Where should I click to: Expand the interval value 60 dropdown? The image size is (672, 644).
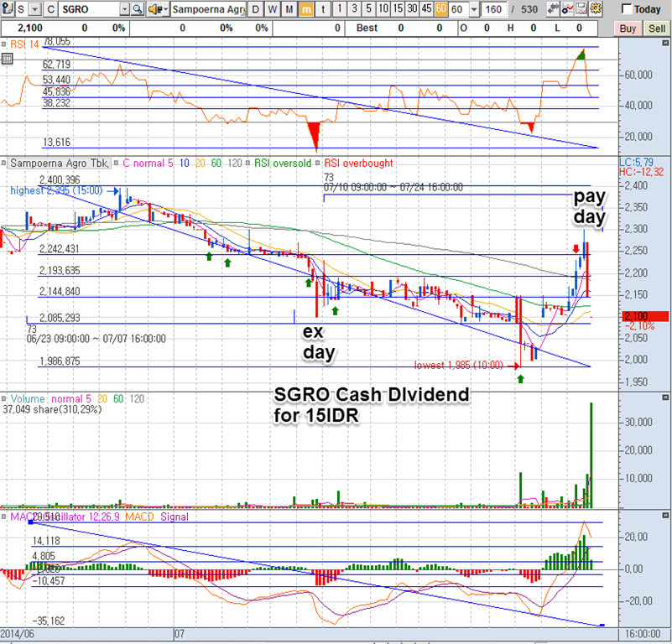474,9
